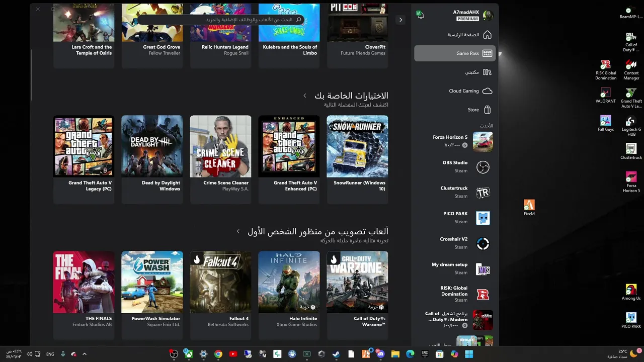This screenshot has height=362, width=644.
Task: Switch ENG input language indicator
Action: pos(50,354)
